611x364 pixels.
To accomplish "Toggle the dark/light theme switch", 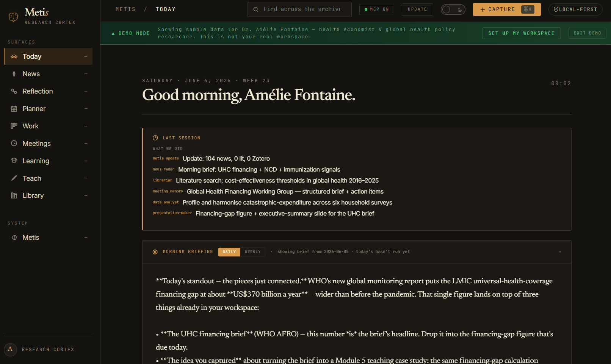I will pos(453,9).
